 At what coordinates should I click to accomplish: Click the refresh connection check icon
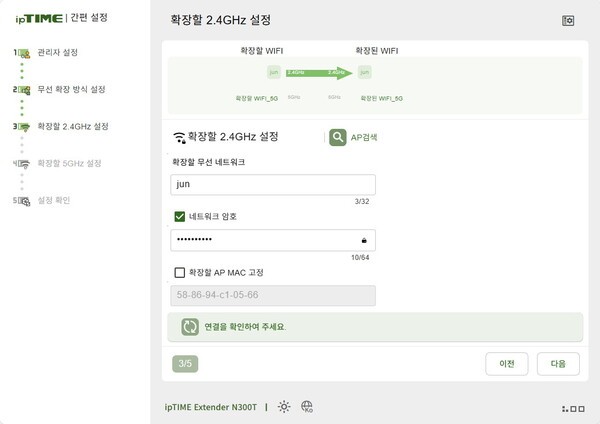coord(190,326)
